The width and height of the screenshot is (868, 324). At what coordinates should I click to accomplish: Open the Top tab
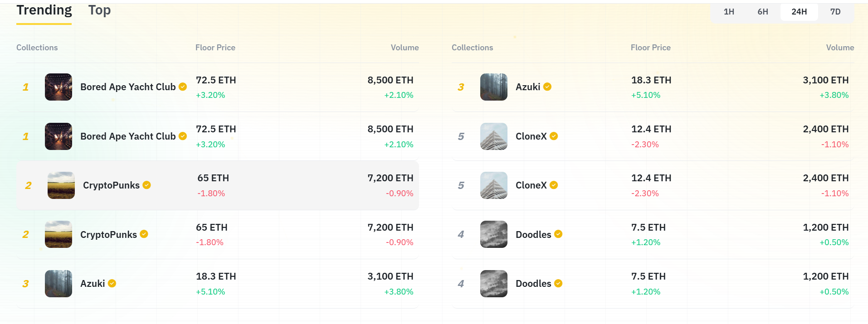[99, 10]
